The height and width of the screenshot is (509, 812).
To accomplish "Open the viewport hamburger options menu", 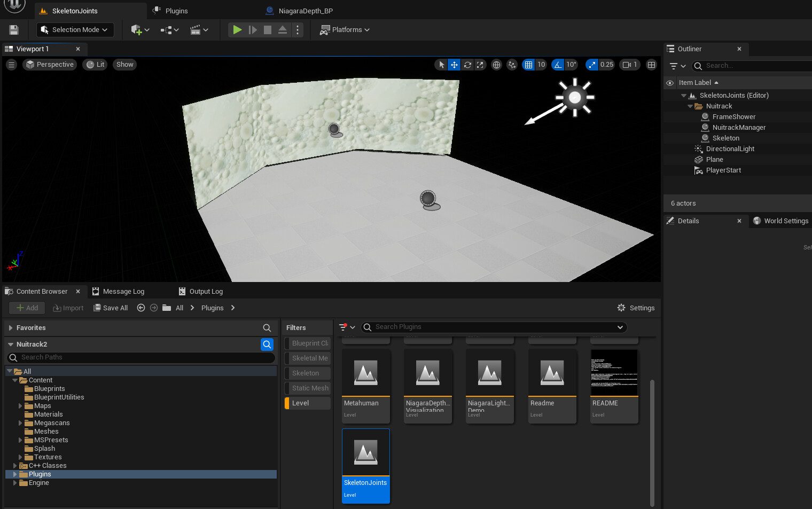I will (x=11, y=65).
